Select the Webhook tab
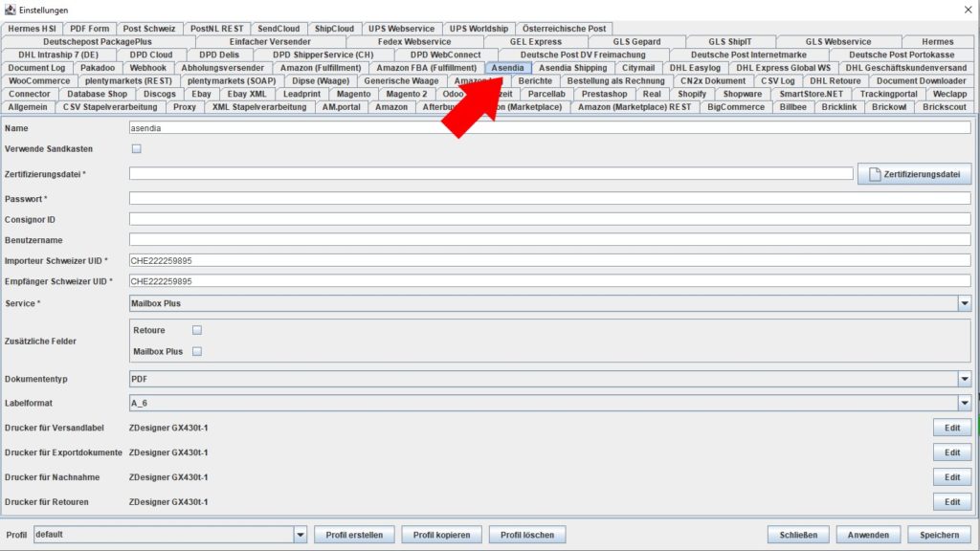980x551 pixels. [148, 68]
